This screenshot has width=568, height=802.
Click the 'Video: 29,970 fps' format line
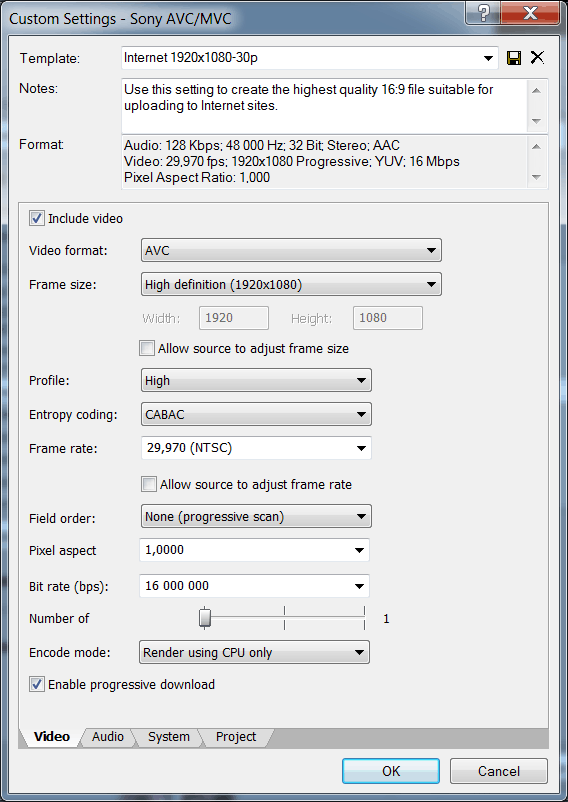click(291, 162)
